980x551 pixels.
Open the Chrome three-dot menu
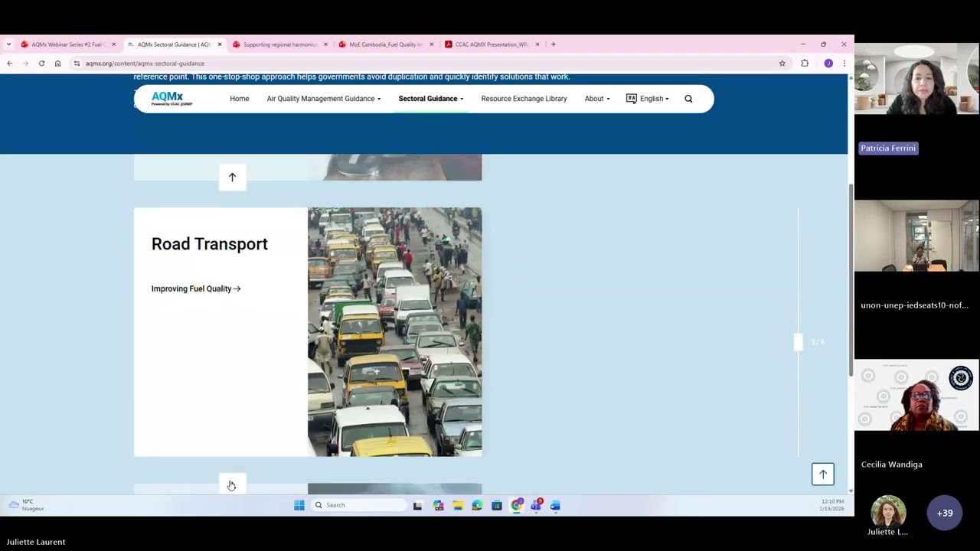tap(844, 64)
